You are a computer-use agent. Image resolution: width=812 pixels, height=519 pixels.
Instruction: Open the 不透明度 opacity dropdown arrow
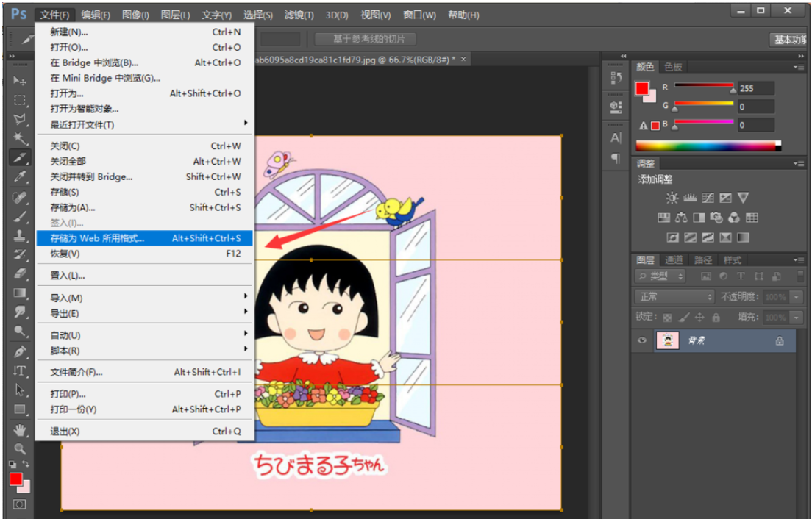(x=797, y=297)
